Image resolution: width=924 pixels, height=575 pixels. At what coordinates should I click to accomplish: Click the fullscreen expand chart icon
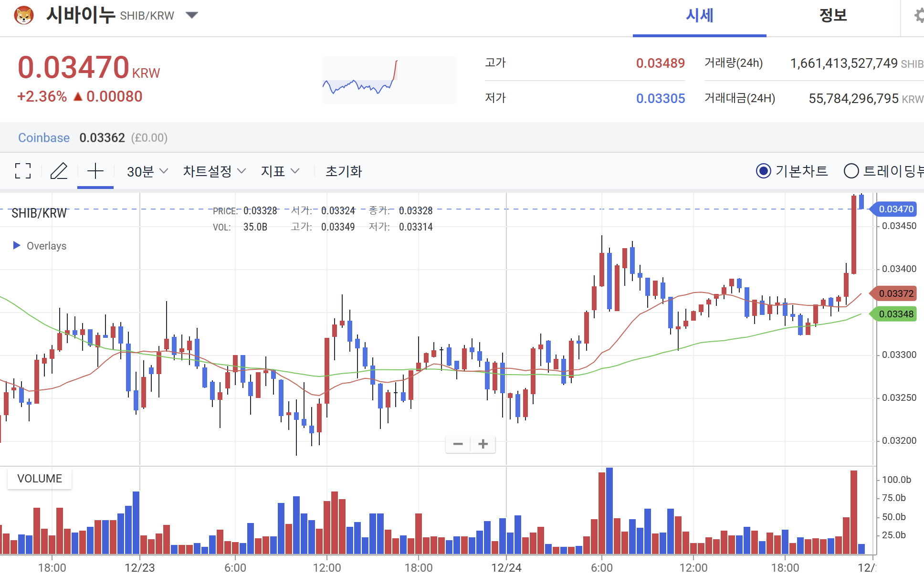(x=22, y=171)
